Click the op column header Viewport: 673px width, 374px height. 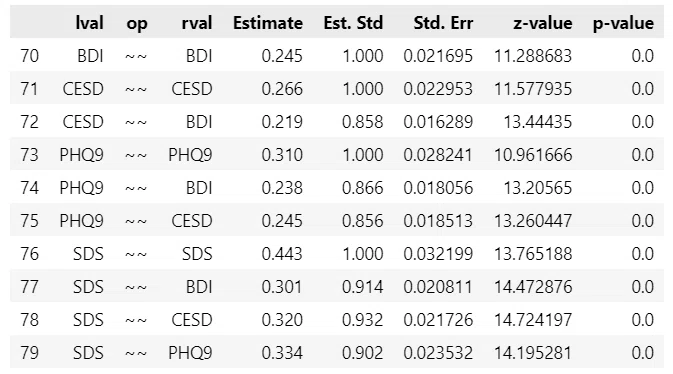137,24
